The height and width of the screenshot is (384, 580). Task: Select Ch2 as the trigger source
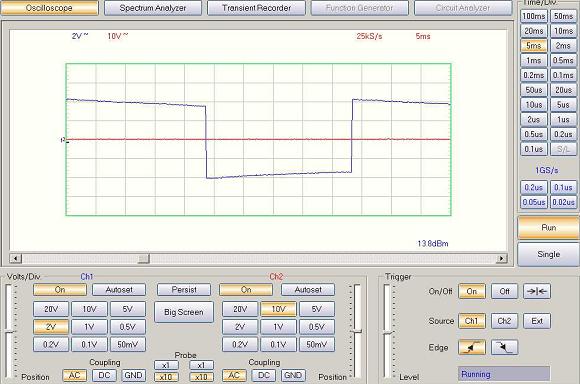point(504,321)
